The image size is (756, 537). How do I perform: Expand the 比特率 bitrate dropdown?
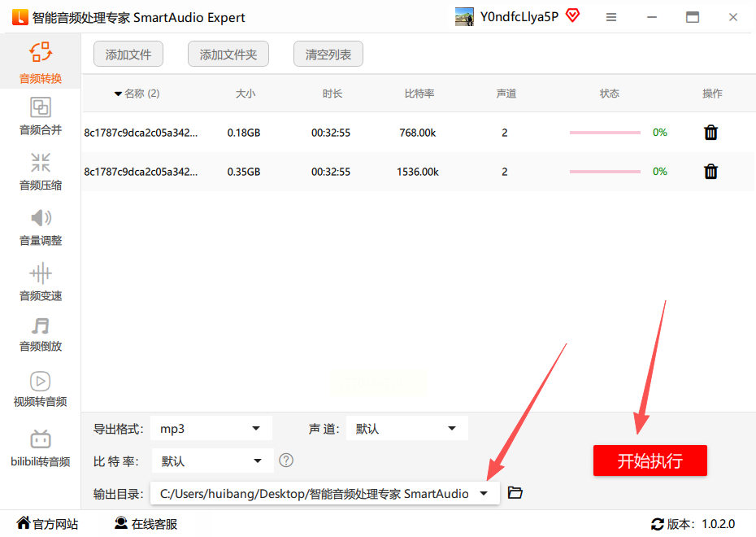[213, 461]
